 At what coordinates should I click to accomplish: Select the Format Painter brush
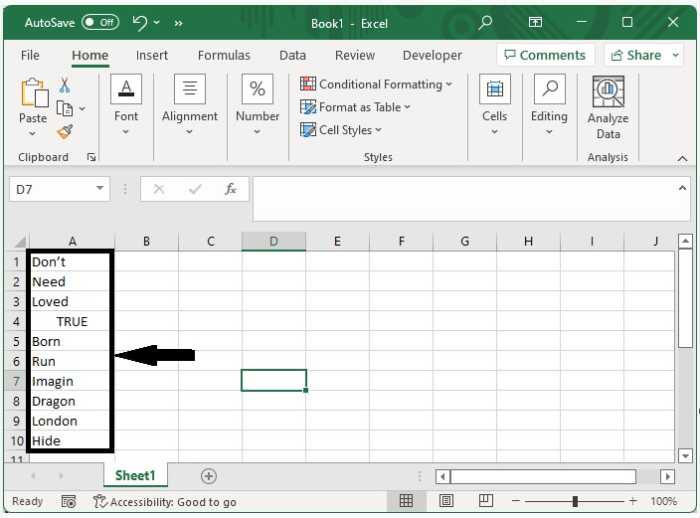[65, 132]
